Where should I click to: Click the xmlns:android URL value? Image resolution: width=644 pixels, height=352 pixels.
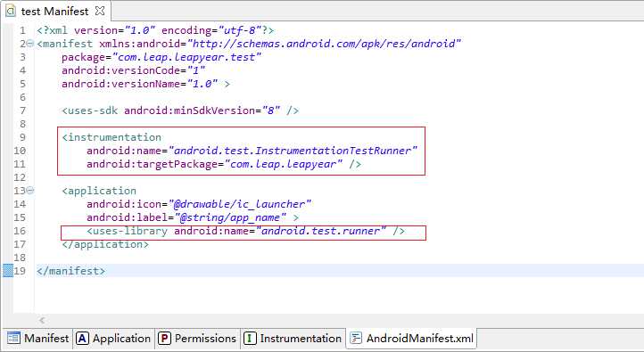point(325,44)
